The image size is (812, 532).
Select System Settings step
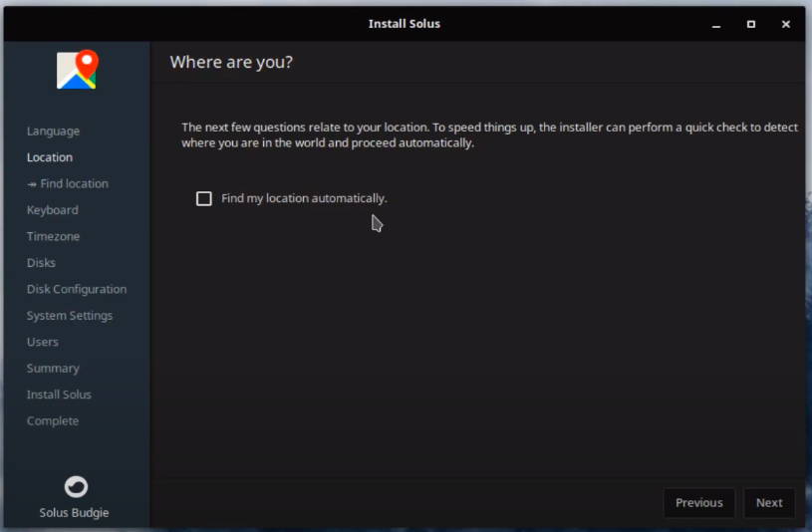click(70, 316)
